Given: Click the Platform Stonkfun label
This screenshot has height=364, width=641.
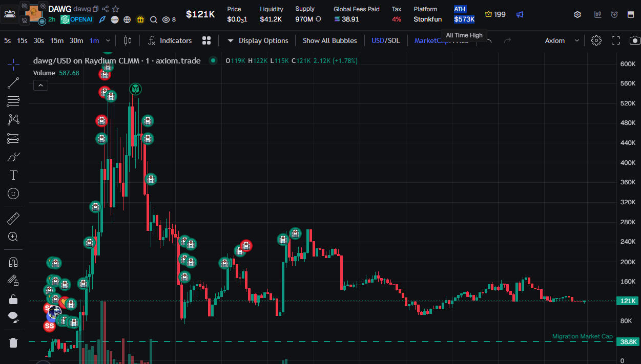Looking at the screenshot, I should point(428,19).
